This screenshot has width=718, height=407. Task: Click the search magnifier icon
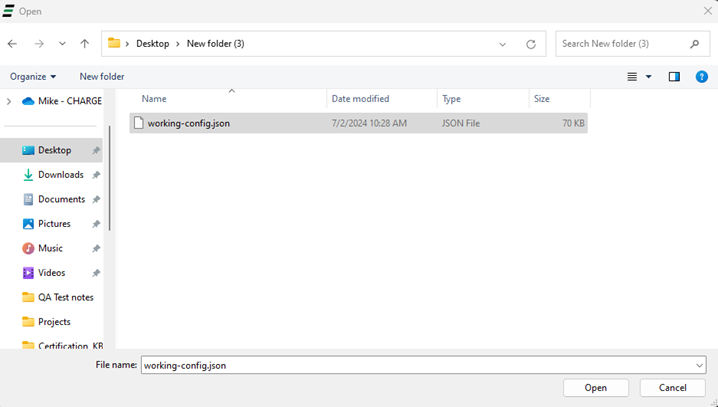pyautogui.click(x=694, y=44)
